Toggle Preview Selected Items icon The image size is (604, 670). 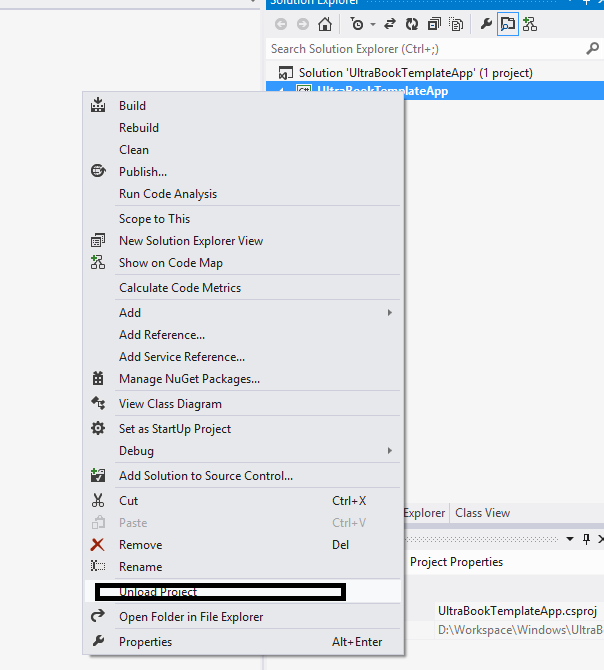coord(507,24)
